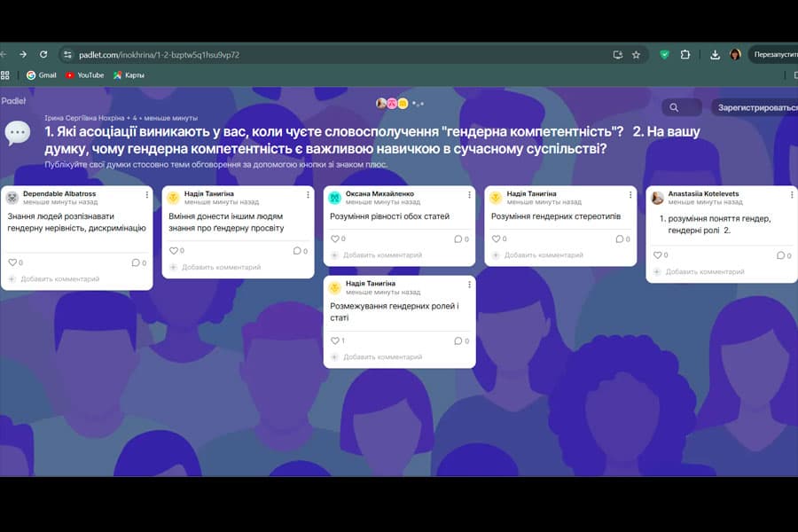The height and width of the screenshot is (532, 798).
Task: Open the browser profile avatar
Action: tap(735, 54)
